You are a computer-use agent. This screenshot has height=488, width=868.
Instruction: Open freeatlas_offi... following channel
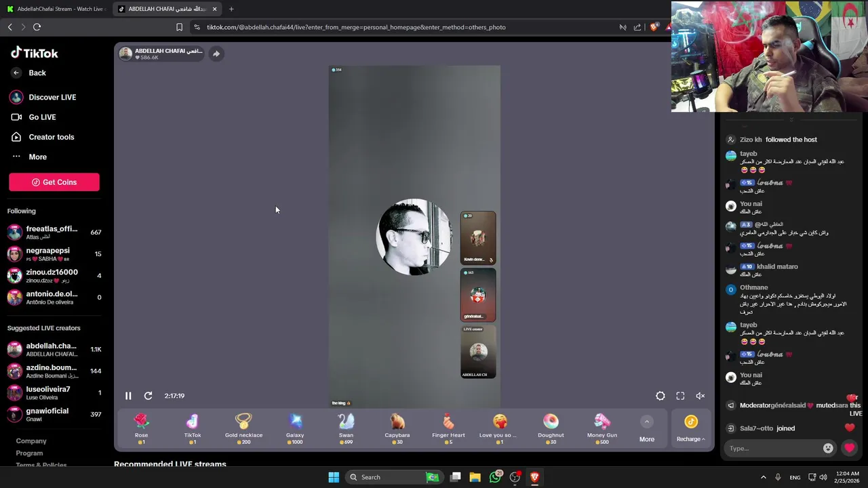point(54,232)
